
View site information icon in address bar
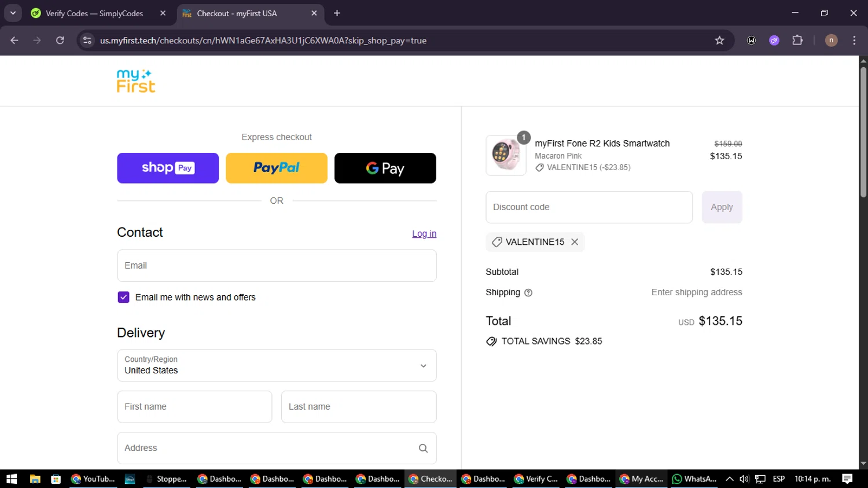click(87, 41)
